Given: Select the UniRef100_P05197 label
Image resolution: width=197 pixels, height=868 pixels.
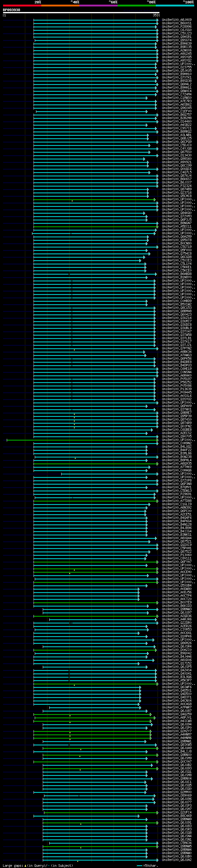Looking at the screenshot, I should (x=177, y=379).
